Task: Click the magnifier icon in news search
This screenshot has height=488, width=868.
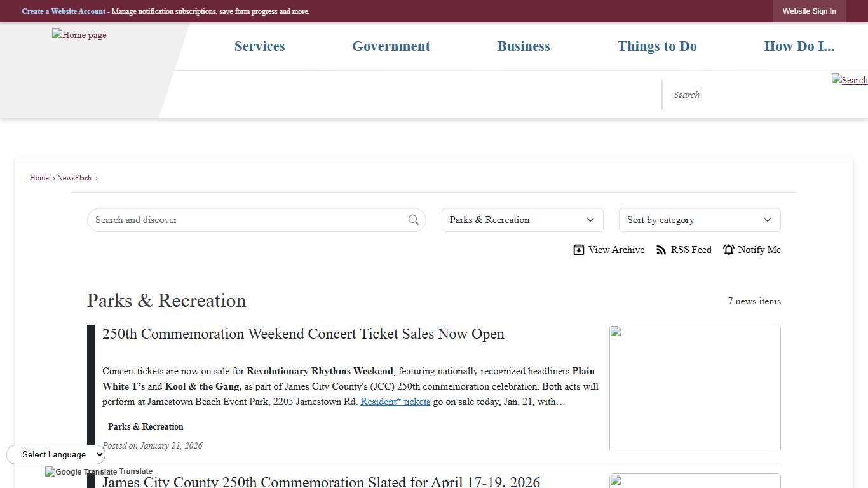Action: click(414, 220)
